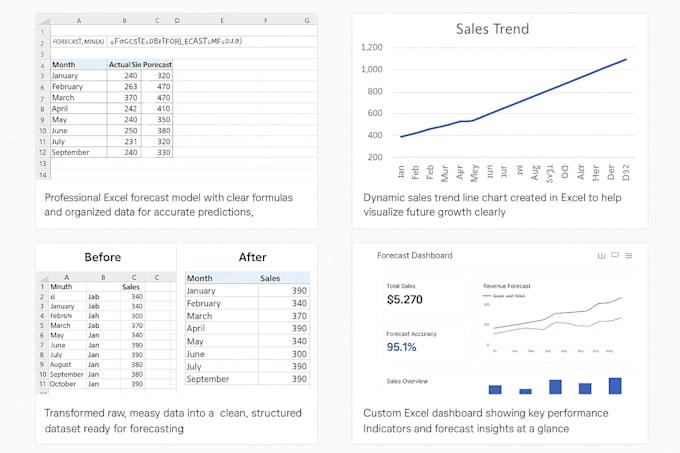Select the Actual Sle column header cell

124,65
